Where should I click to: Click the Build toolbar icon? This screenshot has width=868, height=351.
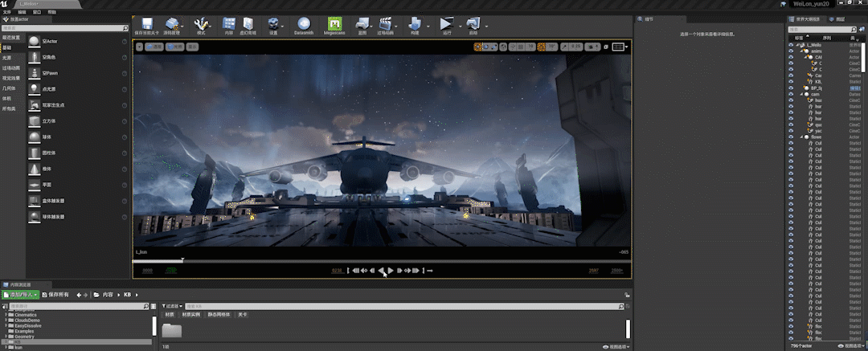coord(415,24)
